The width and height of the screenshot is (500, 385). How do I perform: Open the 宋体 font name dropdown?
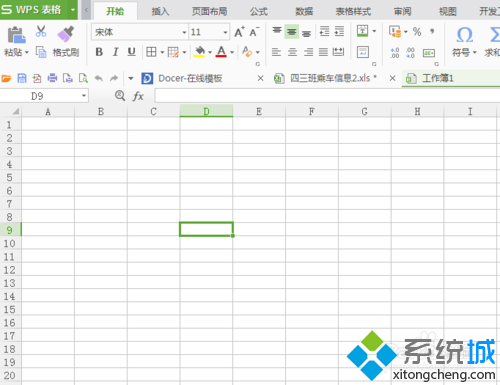point(184,32)
